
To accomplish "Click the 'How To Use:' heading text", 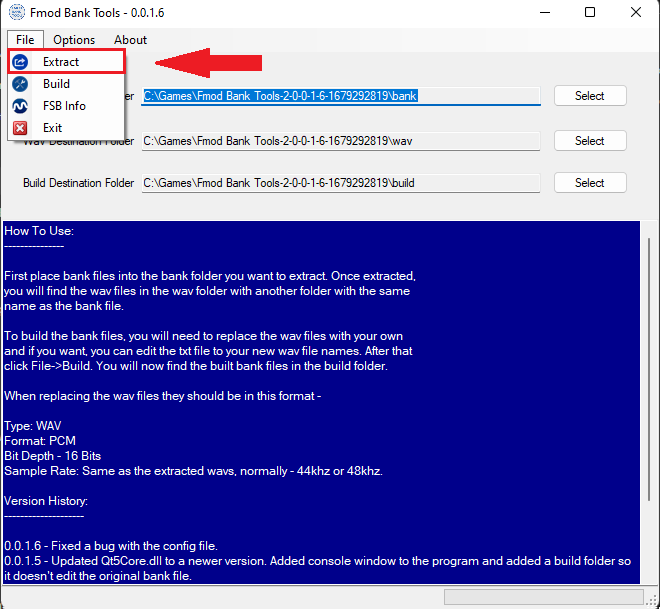I will click(x=39, y=231).
